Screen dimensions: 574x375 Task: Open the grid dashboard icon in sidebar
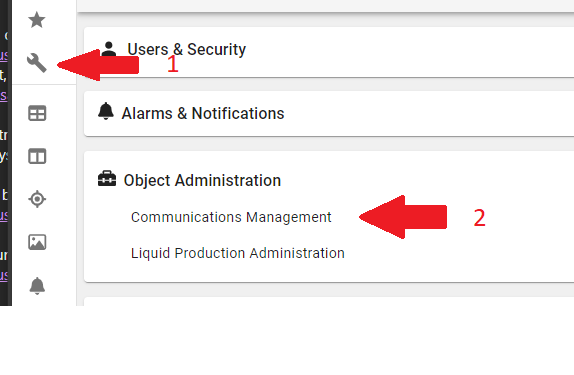pos(37,113)
